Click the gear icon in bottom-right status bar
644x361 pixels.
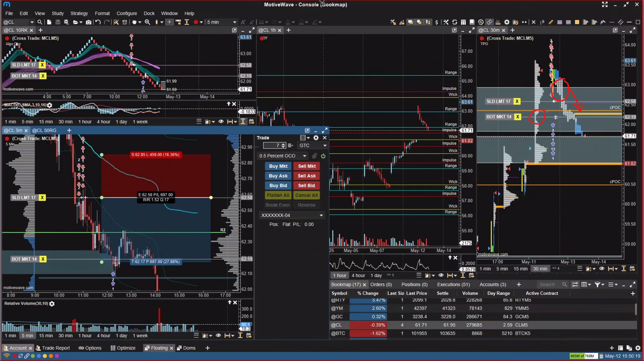pos(638,348)
